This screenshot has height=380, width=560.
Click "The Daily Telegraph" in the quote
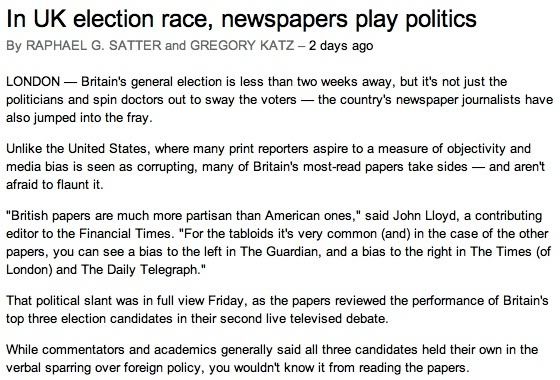tap(139, 270)
